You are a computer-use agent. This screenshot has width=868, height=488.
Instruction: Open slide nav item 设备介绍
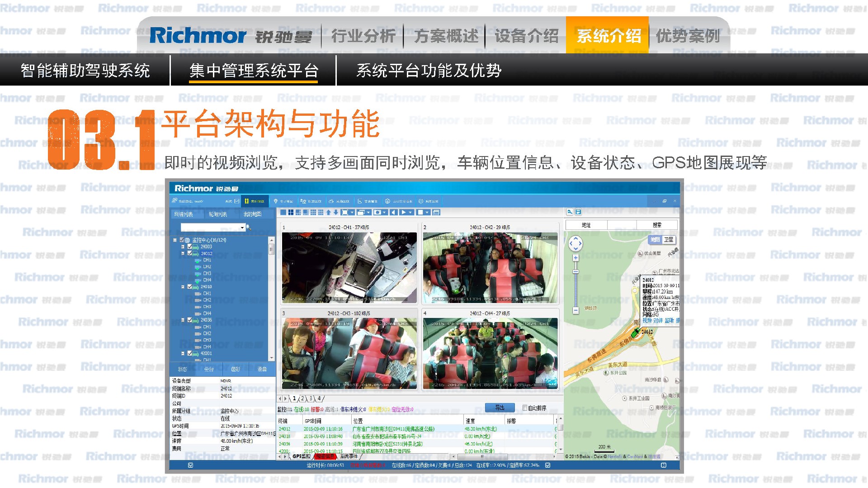[526, 36]
